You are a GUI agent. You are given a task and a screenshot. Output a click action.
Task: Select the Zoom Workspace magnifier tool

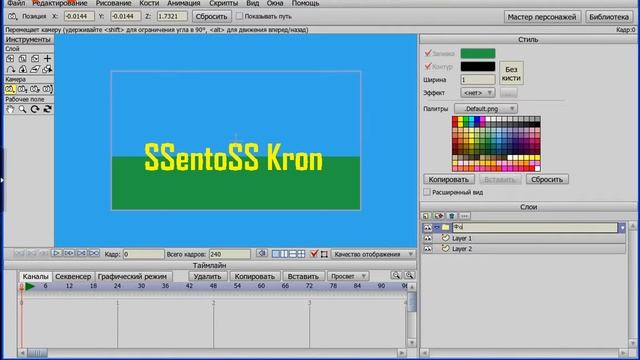22,109
